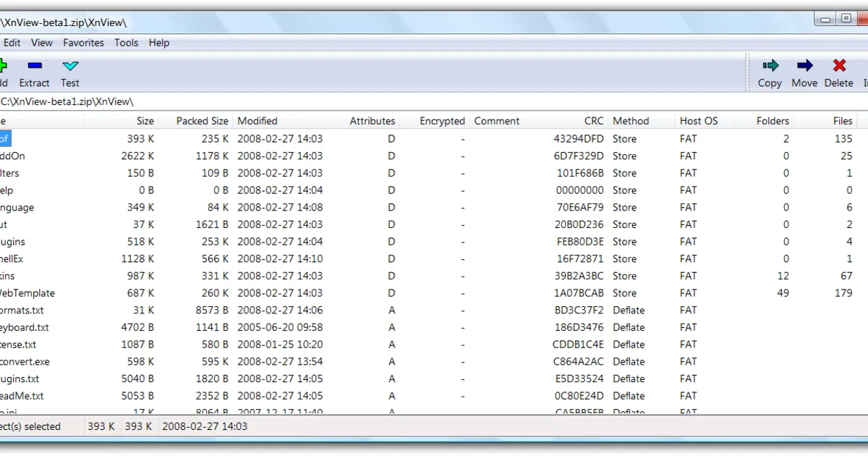Click the Delete red X icon
Image resolution: width=868 pixels, height=456 pixels.
[x=839, y=66]
